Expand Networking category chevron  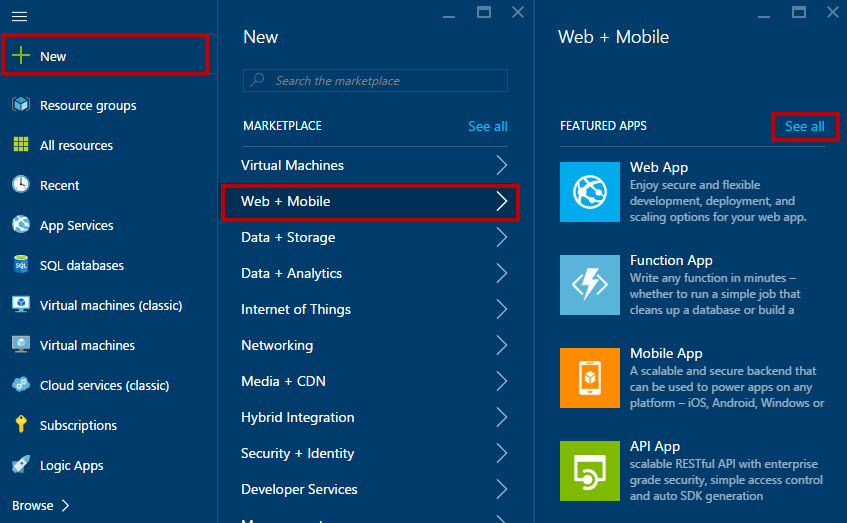click(x=502, y=345)
